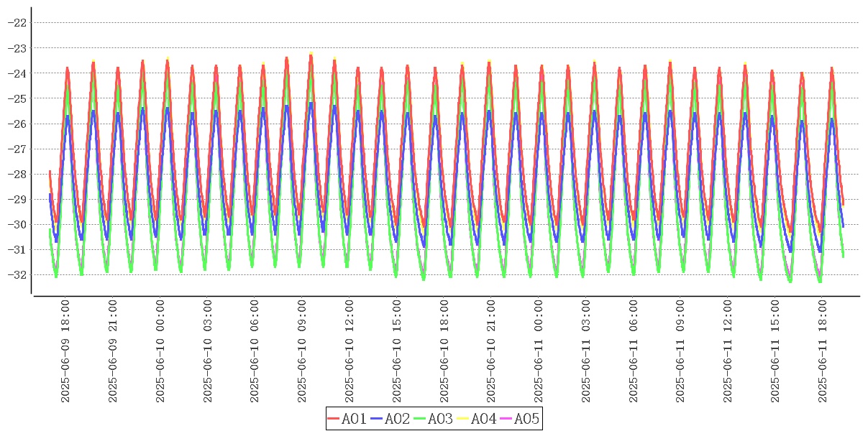Click the 2025-06-10 09:00 time axis label

pos(303,351)
